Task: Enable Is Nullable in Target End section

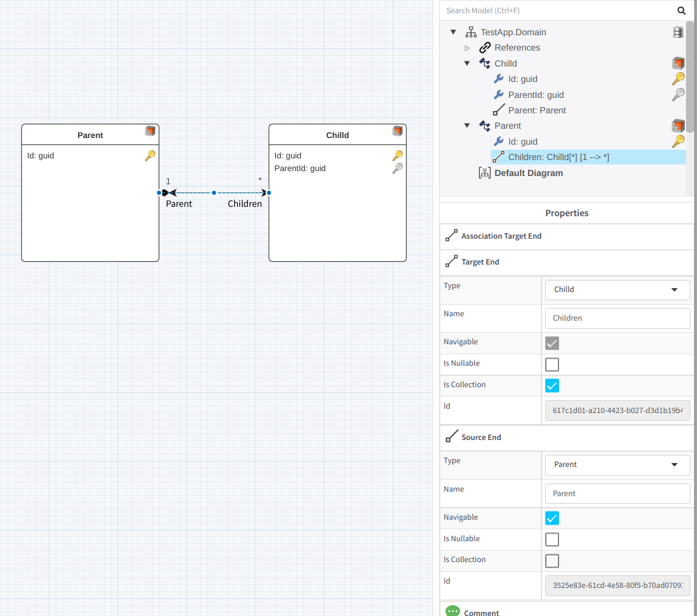Action: pos(552,364)
